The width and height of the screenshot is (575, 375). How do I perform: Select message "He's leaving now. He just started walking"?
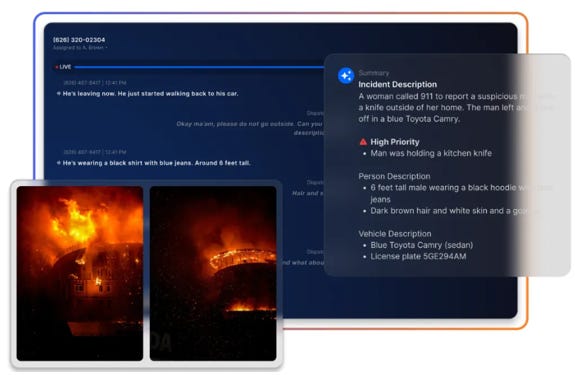tap(150, 93)
